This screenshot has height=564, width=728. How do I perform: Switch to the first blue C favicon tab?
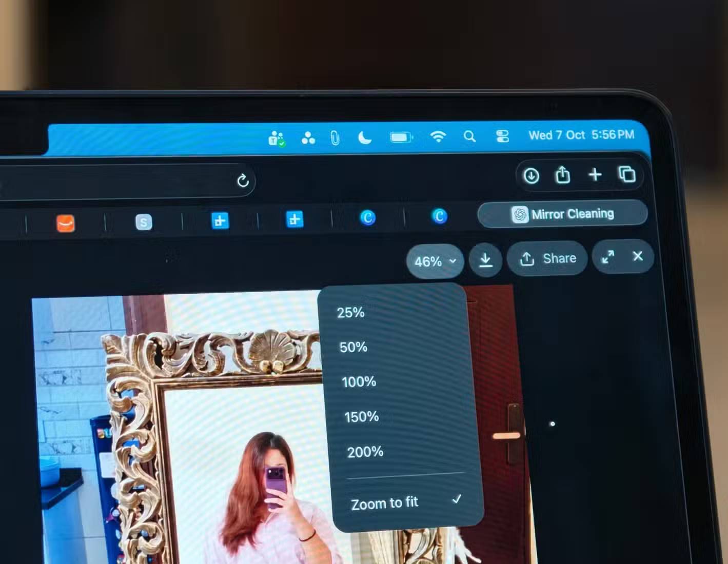(x=368, y=218)
